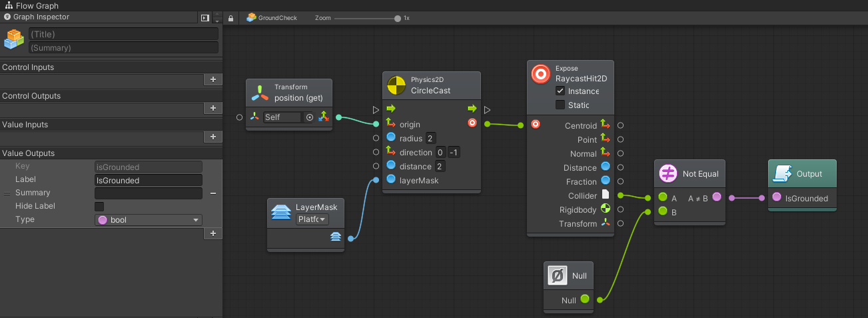
Task: Click the Expose RaycastHit2D target icon
Action: click(x=540, y=73)
